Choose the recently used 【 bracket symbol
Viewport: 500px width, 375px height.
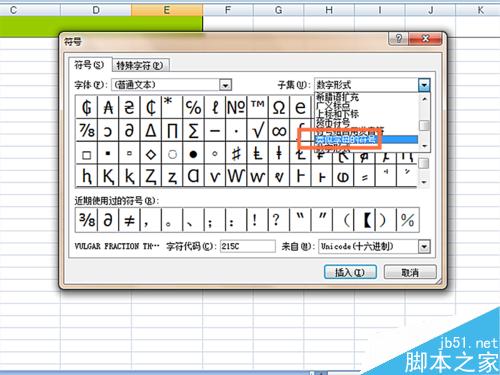tap(366, 220)
